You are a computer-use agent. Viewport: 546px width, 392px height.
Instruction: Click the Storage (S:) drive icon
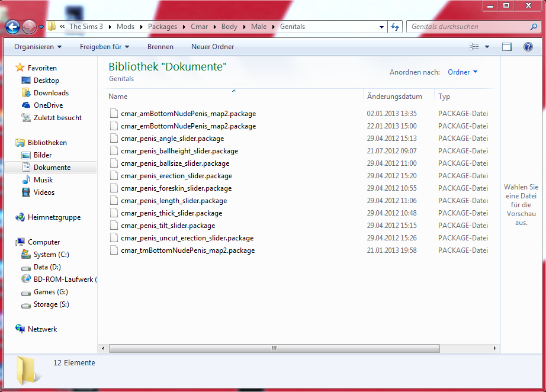tap(26, 306)
